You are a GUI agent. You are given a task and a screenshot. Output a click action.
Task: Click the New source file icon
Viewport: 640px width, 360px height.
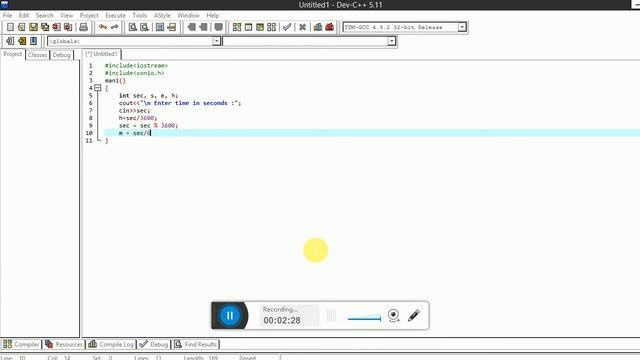point(10,27)
